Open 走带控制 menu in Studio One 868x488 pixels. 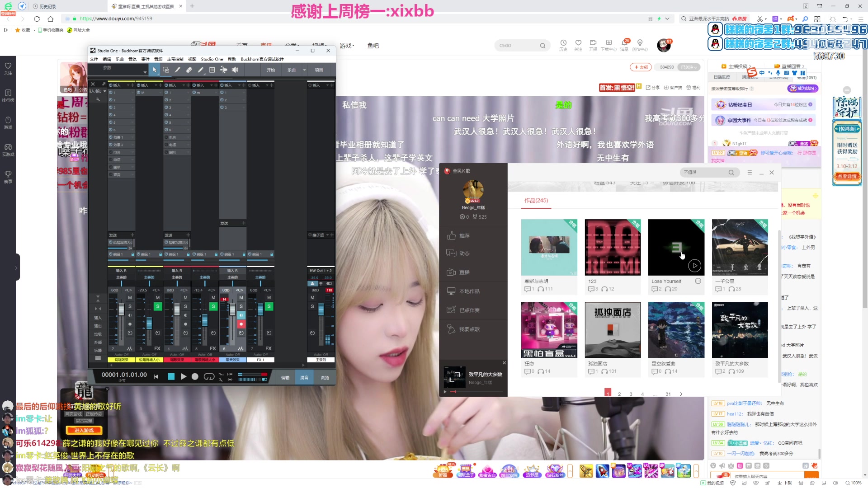[x=175, y=59]
